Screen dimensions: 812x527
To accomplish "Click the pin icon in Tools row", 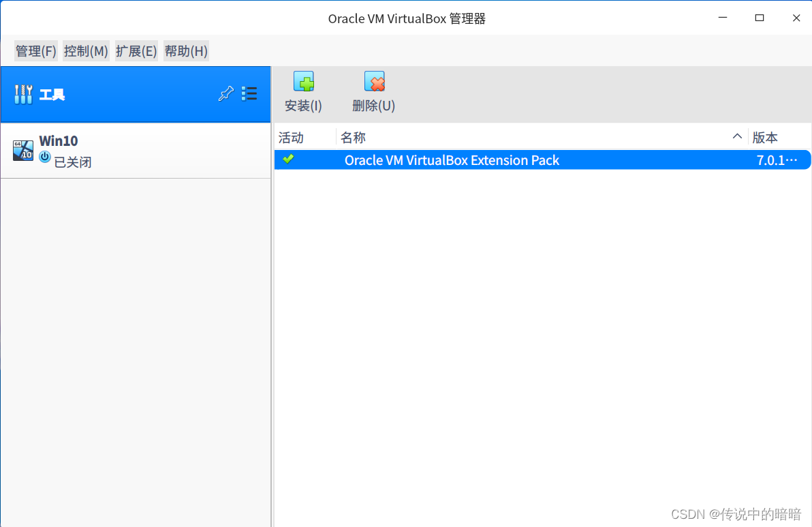I will (225, 94).
